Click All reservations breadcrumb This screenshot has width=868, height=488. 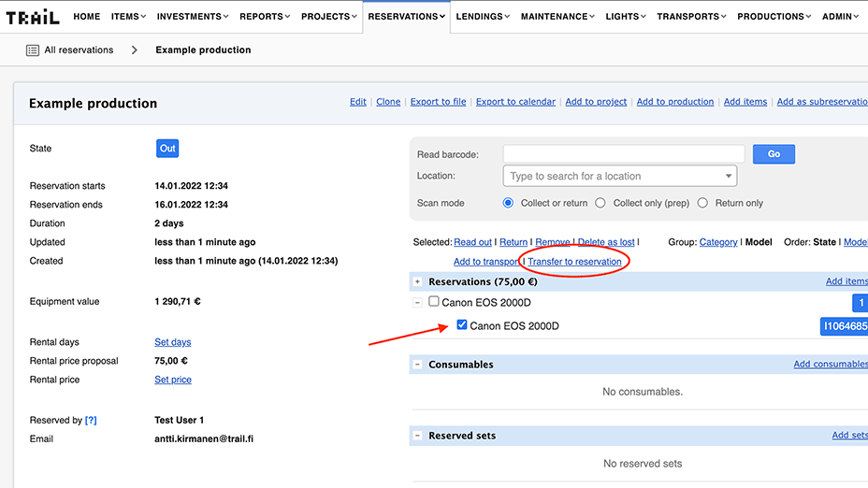(79, 50)
